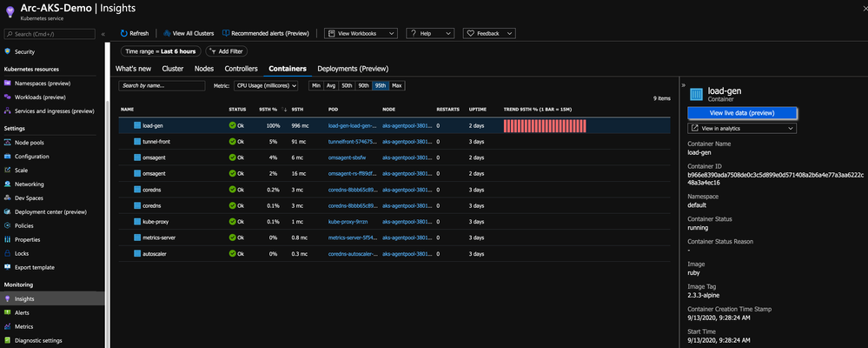Open the Help dropdown

[x=430, y=33]
